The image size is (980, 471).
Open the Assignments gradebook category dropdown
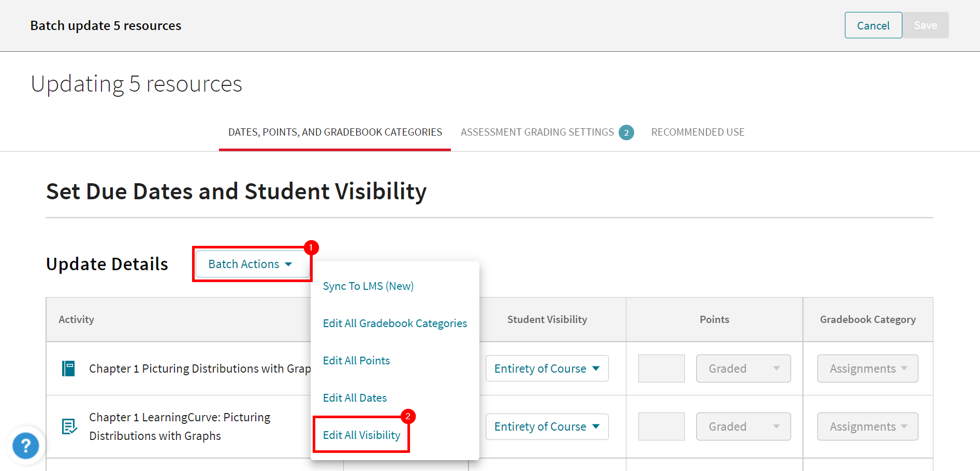(x=867, y=368)
